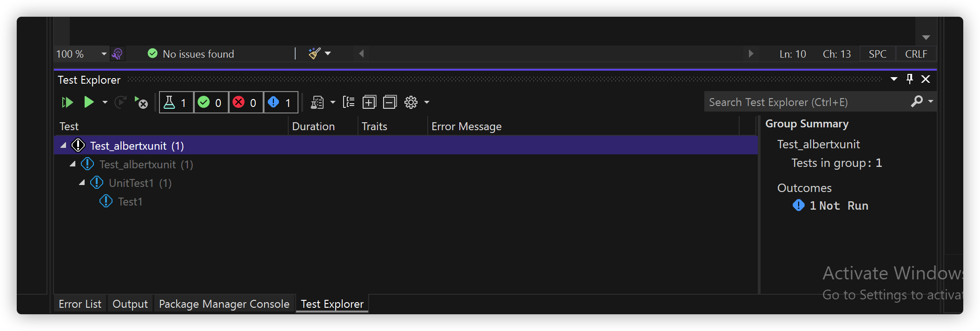
Task: Collapse all tests with minus icon
Action: click(x=390, y=102)
